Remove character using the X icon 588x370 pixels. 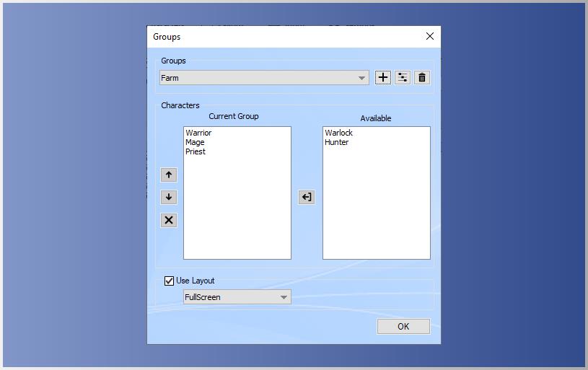pyautogui.click(x=169, y=220)
